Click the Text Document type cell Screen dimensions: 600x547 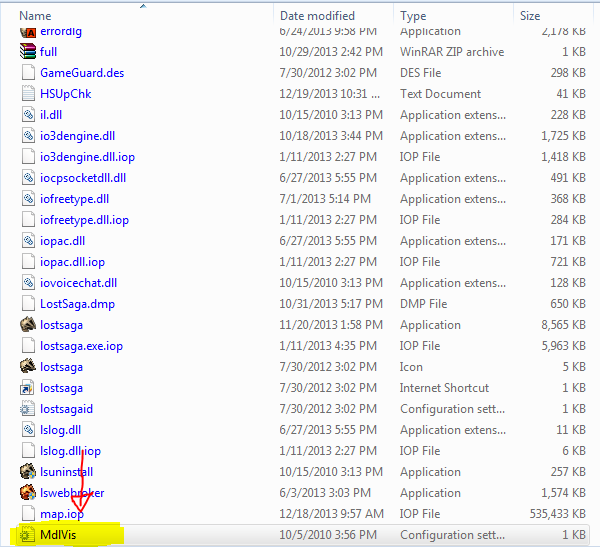click(x=440, y=94)
